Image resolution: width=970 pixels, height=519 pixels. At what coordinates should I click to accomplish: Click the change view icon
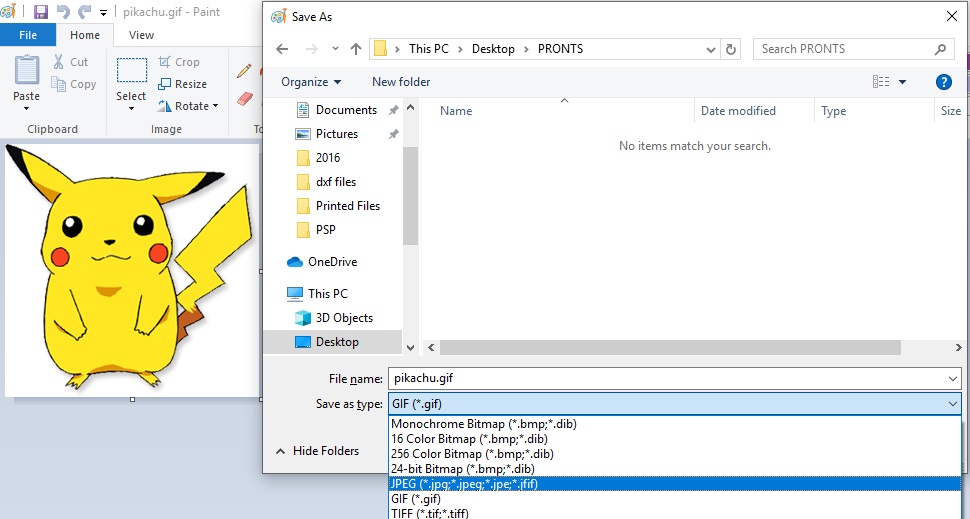(x=881, y=82)
